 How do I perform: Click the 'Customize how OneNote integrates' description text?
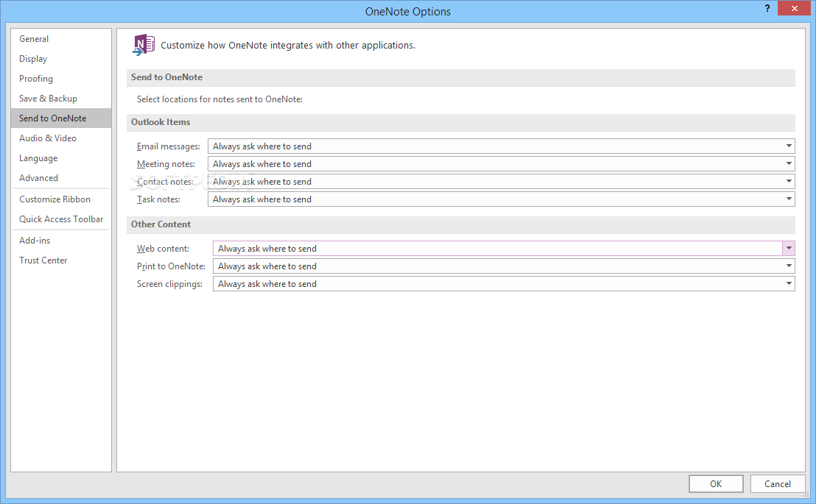tap(288, 46)
